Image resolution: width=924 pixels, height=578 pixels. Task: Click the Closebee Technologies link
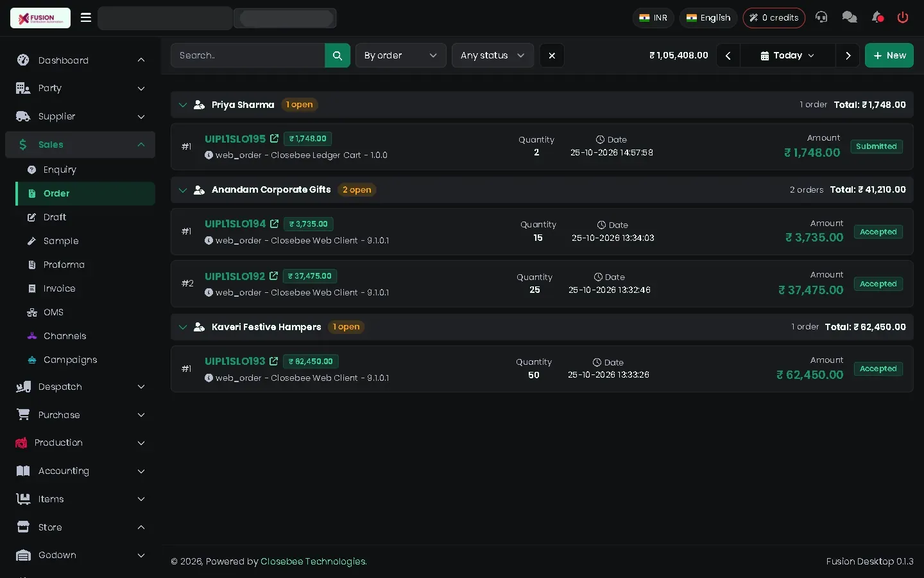click(x=313, y=561)
